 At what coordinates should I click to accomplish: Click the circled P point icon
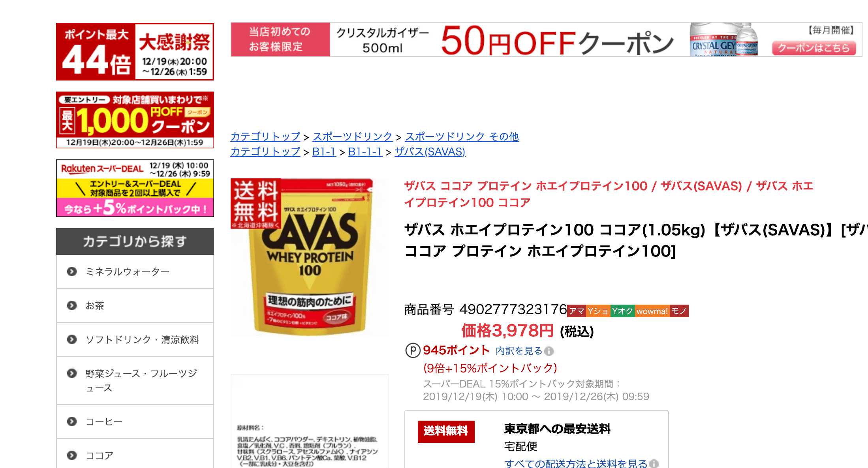coord(413,350)
